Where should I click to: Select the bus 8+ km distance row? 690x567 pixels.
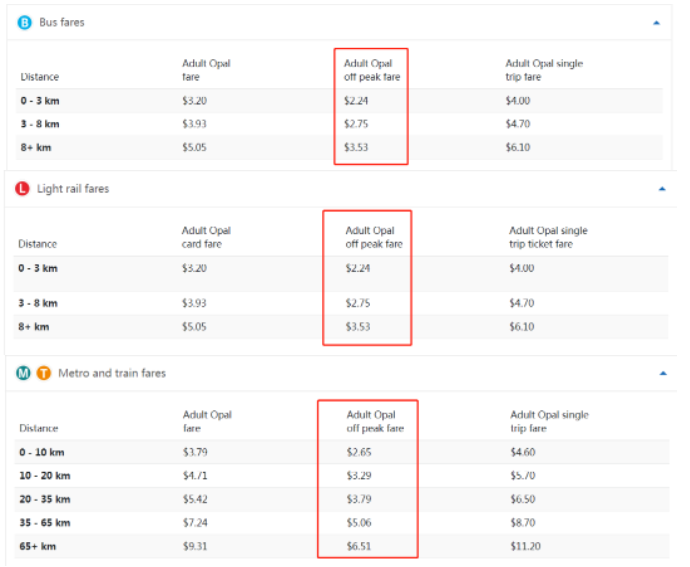coord(339,147)
